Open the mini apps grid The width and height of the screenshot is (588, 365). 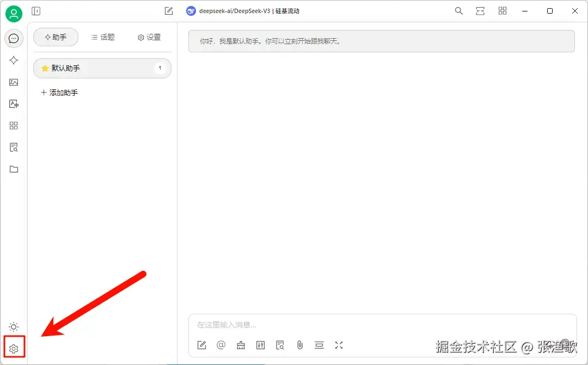(14, 125)
